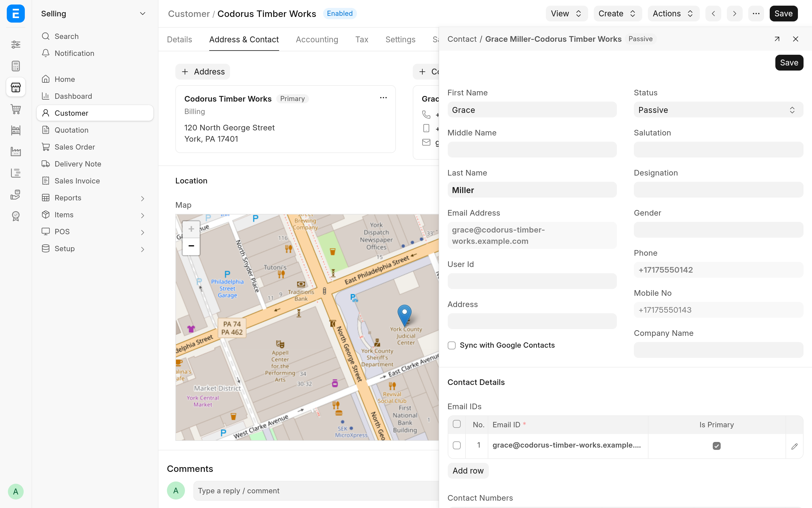This screenshot has height=508, width=812.
Task: Switch to the Accounting tab
Action: pyautogui.click(x=317, y=40)
